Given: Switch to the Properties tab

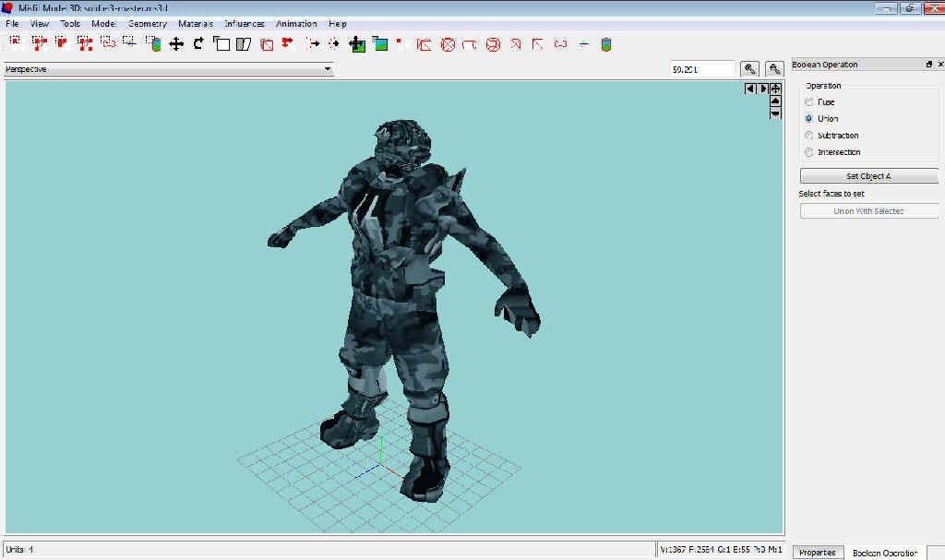Looking at the screenshot, I should (817, 553).
